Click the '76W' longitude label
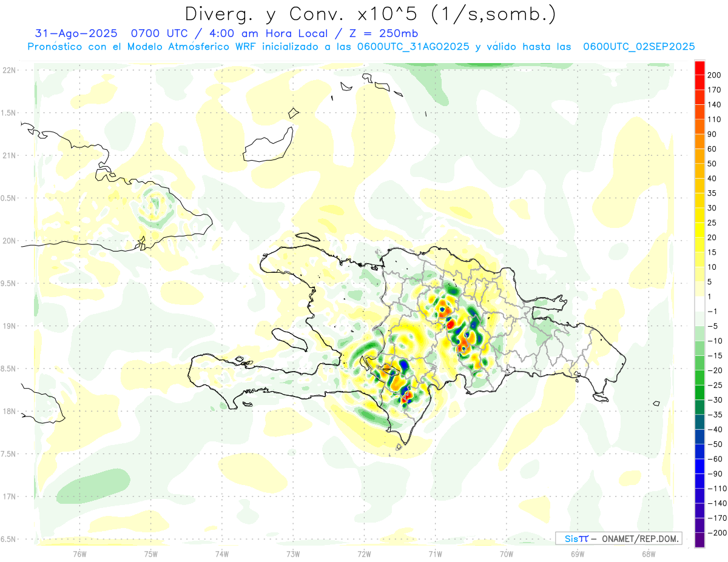728x562 pixels. (79, 554)
